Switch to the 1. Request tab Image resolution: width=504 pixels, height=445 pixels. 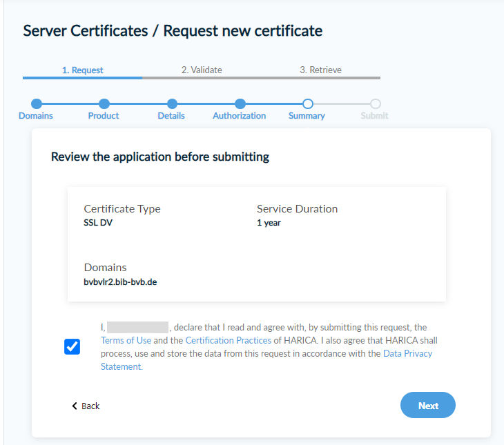click(x=83, y=70)
